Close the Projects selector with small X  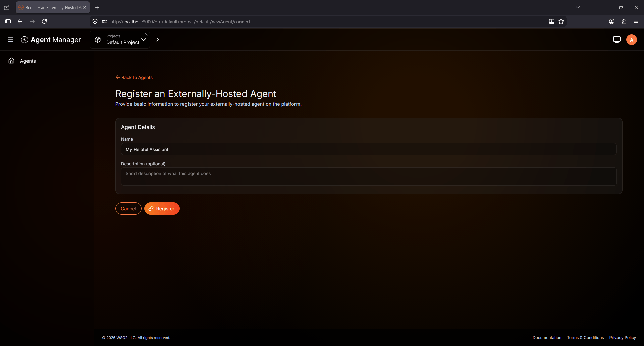(146, 34)
